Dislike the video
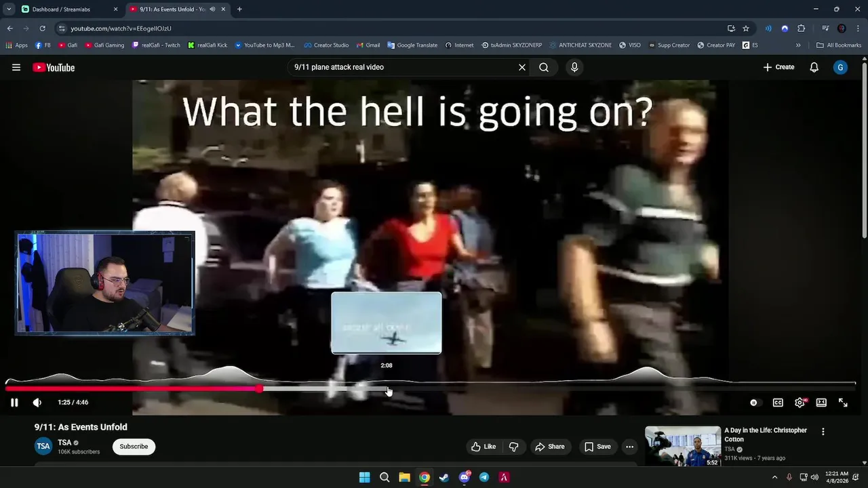Screen dimensions: 868x488 (x=513, y=447)
